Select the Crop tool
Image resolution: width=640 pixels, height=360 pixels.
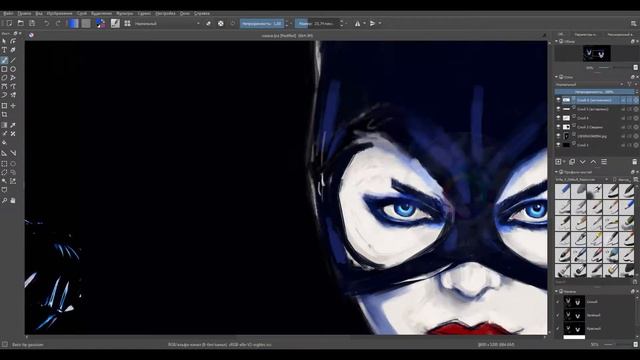point(4,115)
